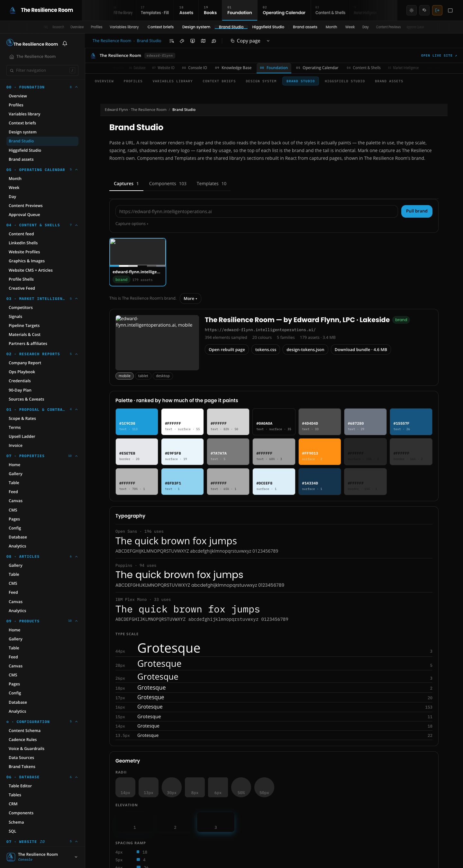Select the mobile viewport pill
The height and width of the screenshot is (868, 463).
point(124,376)
